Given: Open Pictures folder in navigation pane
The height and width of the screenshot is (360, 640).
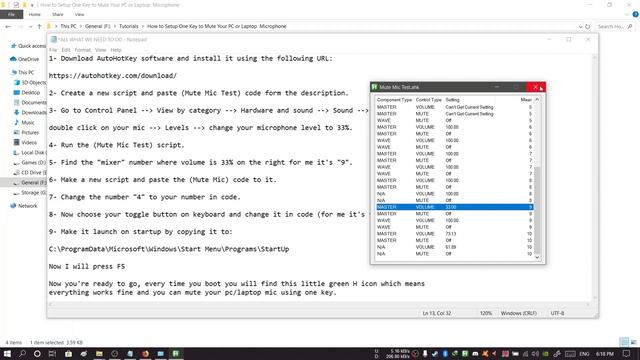Looking at the screenshot, I should 27,132.
